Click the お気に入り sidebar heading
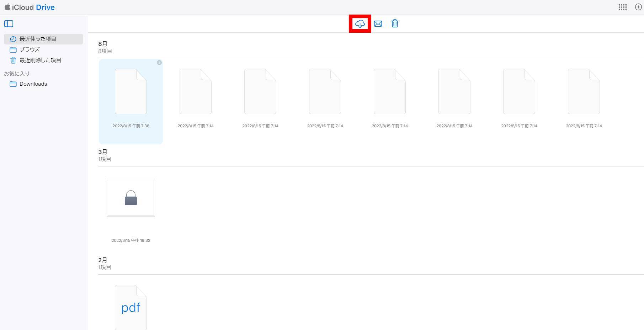This screenshot has width=644, height=330. tap(17, 74)
